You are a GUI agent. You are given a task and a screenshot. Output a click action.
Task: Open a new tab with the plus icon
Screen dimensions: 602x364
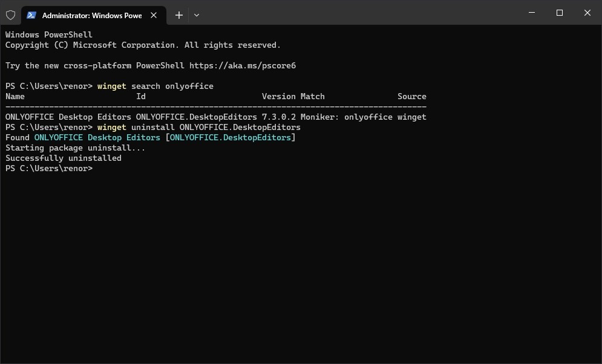178,15
